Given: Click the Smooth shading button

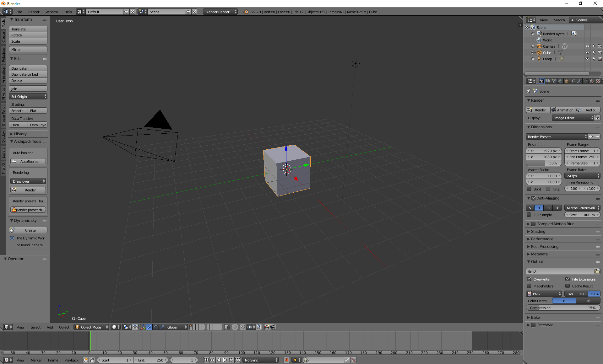Looking at the screenshot, I should [18, 110].
